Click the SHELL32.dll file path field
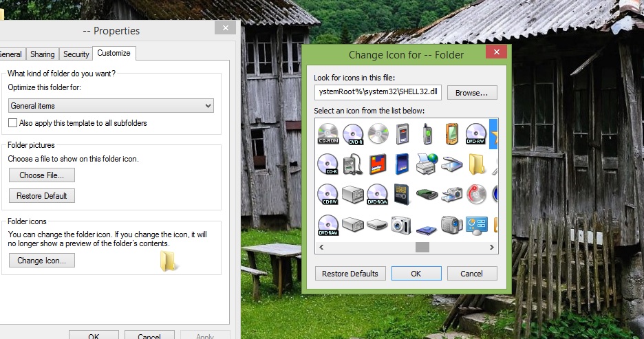 [x=378, y=92]
